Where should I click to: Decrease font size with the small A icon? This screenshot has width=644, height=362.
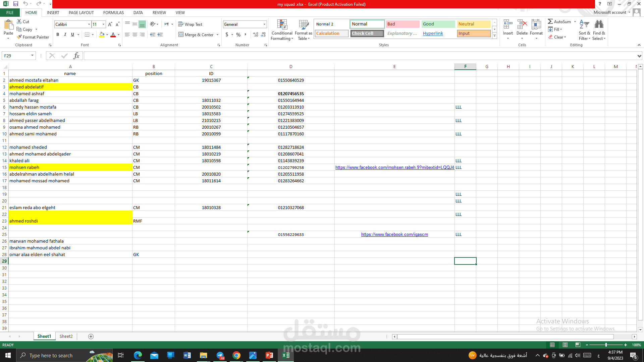pyautogui.click(x=117, y=24)
